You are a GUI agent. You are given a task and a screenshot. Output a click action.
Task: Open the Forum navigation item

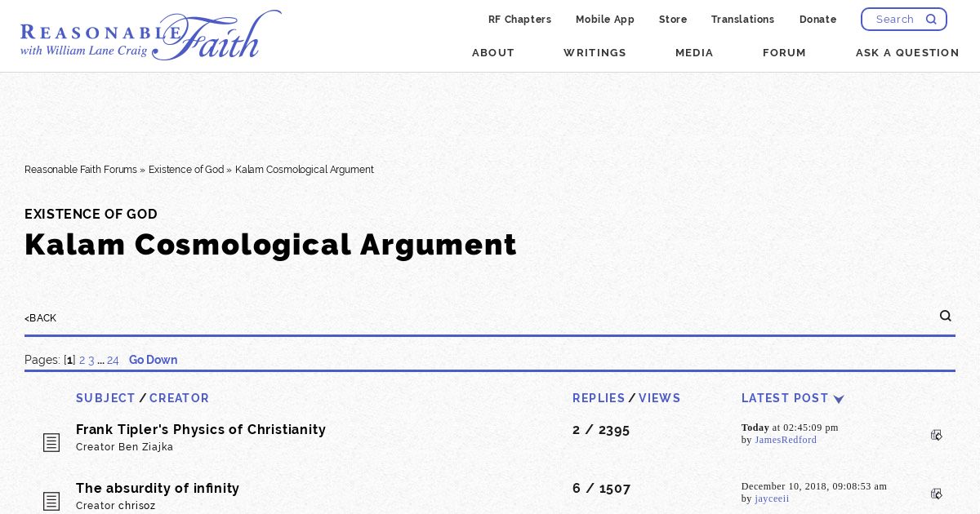pos(784,52)
